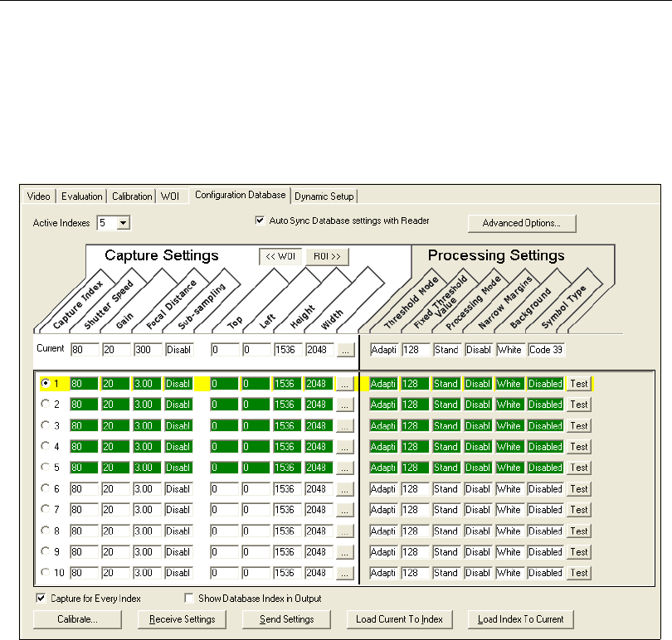Click index 7 Fixed Threshold Value 128
This screenshot has height=640, width=672.
[416, 510]
